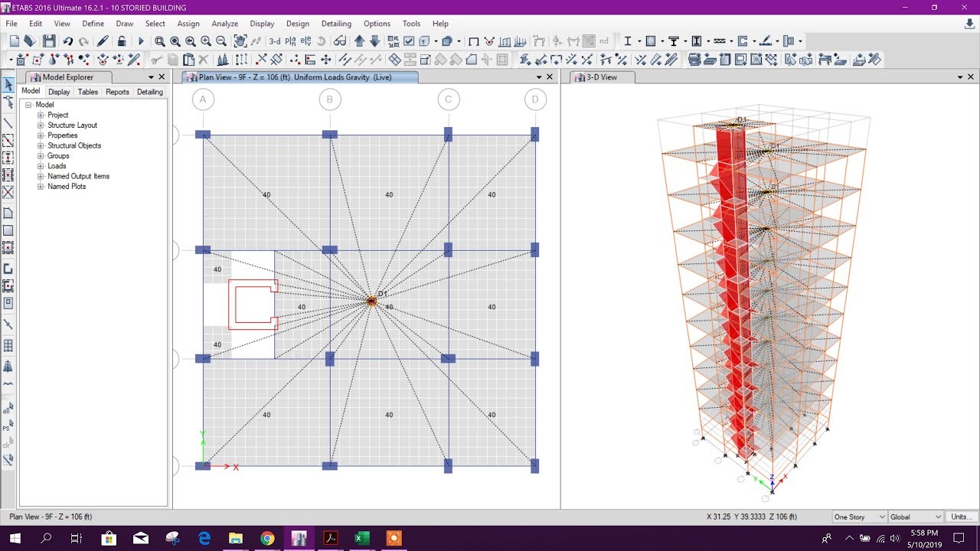The image size is (980, 551).
Task: Open the Detailing menu
Action: [336, 24]
